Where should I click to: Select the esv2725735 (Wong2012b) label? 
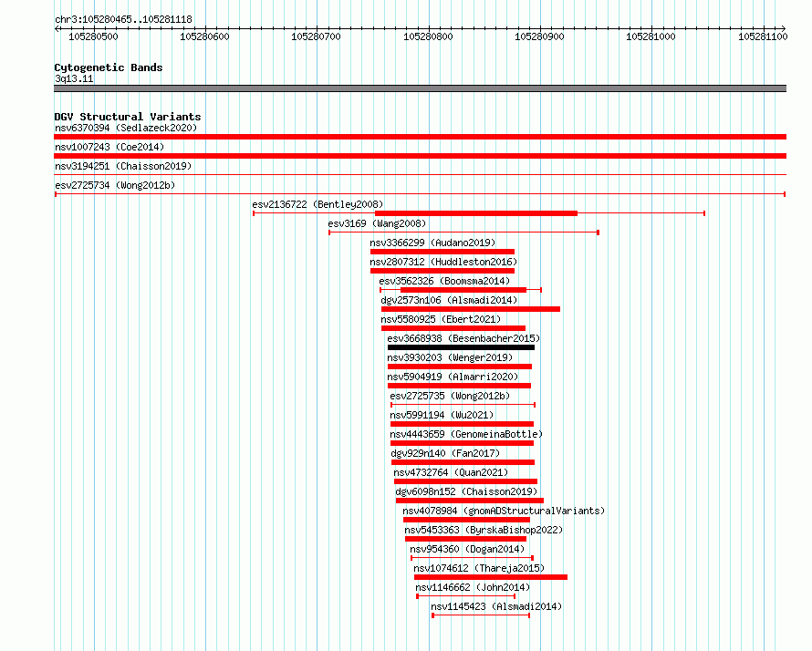click(450, 396)
